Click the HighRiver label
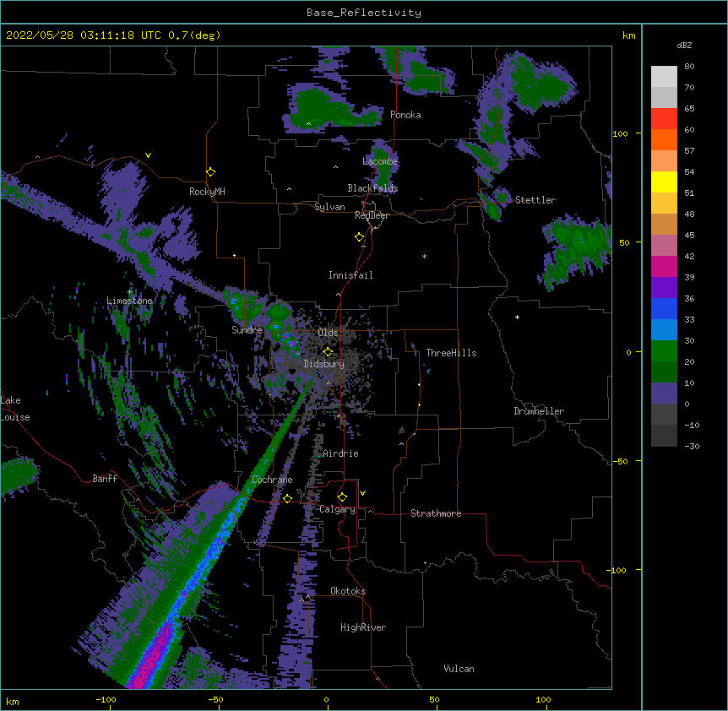Screen dimensions: 728x711 (363, 627)
